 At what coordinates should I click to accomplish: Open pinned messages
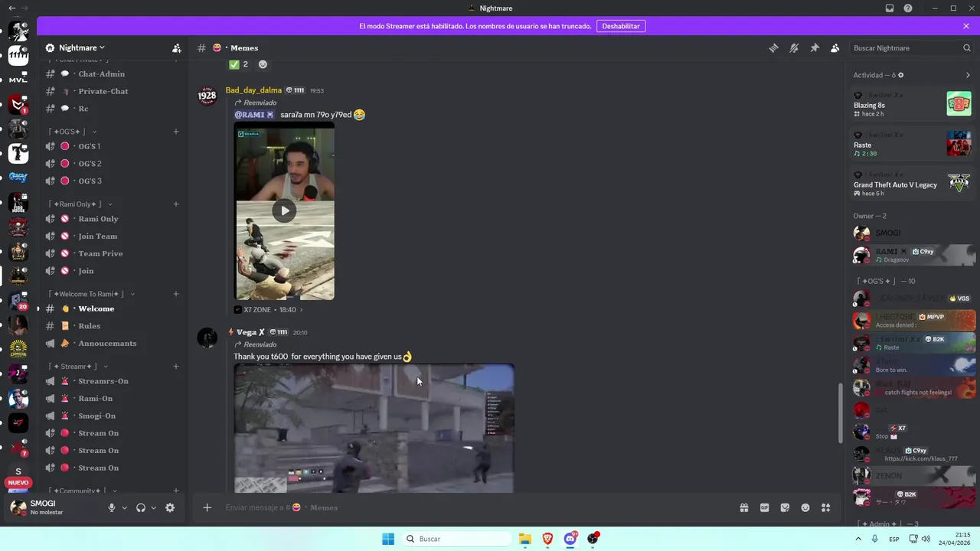click(x=815, y=47)
